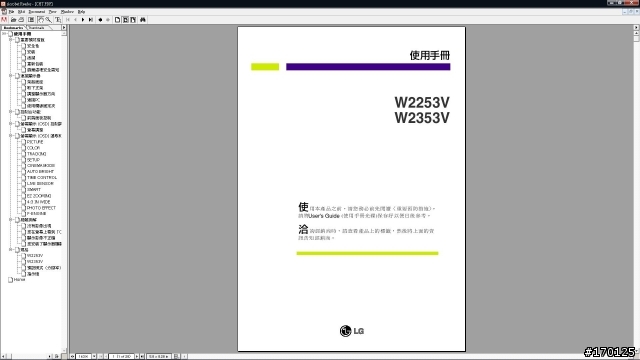640x360 pixels.
Task: Click the LG logo on the page
Action: coord(352,331)
